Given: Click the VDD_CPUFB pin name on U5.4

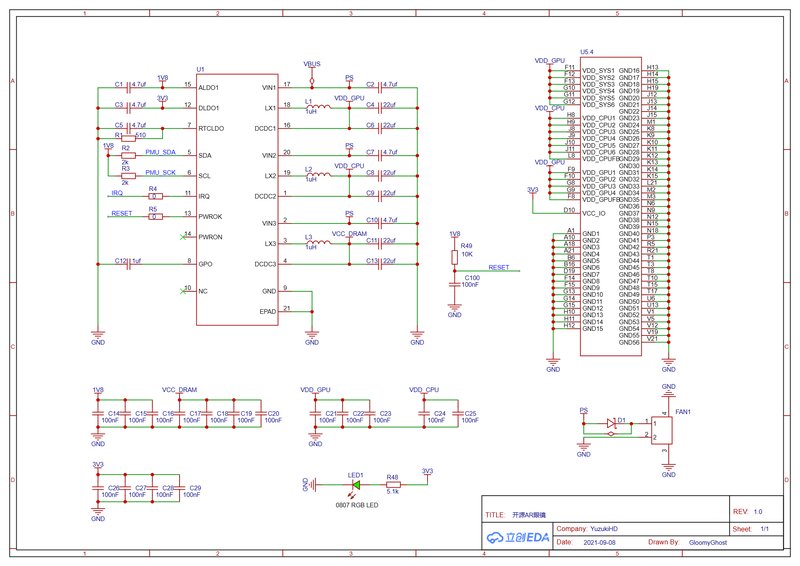Looking at the screenshot, I should click(x=601, y=159).
